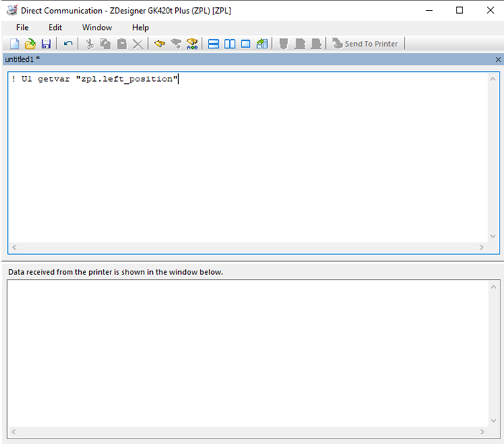Image resolution: width=504 pixels, height=445 pixels.
Task: Open a file with the folder icon
Action: pyautogui.click(x=30, y=44)
